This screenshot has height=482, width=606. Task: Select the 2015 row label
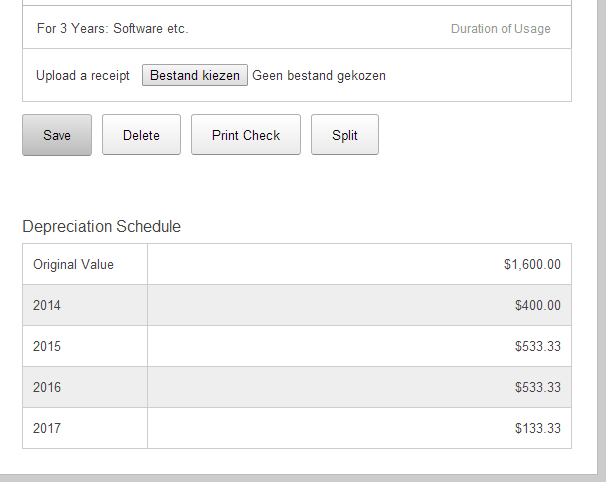(46, 346)
